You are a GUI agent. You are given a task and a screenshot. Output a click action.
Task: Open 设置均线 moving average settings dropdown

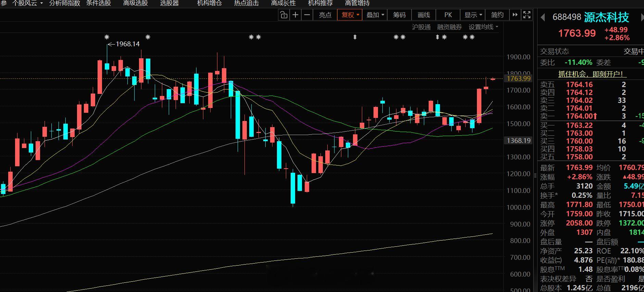tap(483, 27)
